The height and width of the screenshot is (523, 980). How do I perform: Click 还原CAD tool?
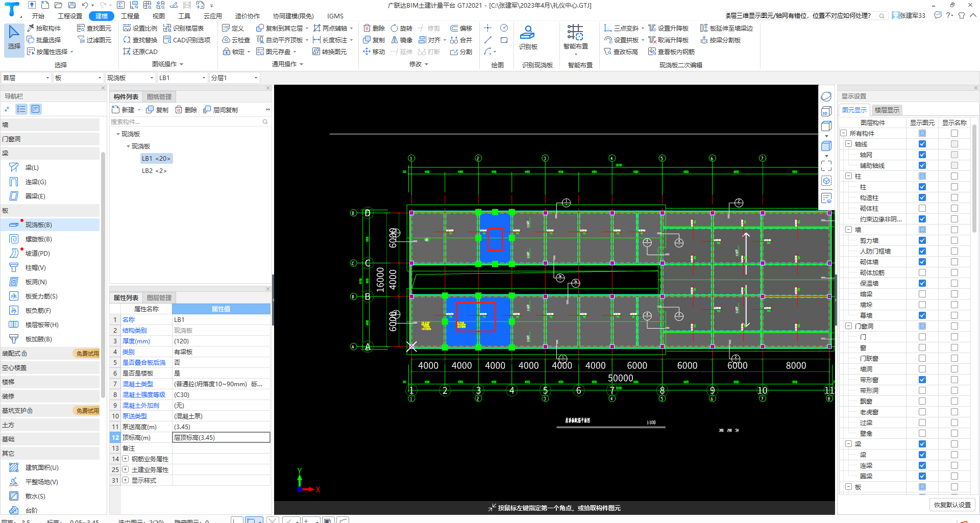[x=140, y=52]
